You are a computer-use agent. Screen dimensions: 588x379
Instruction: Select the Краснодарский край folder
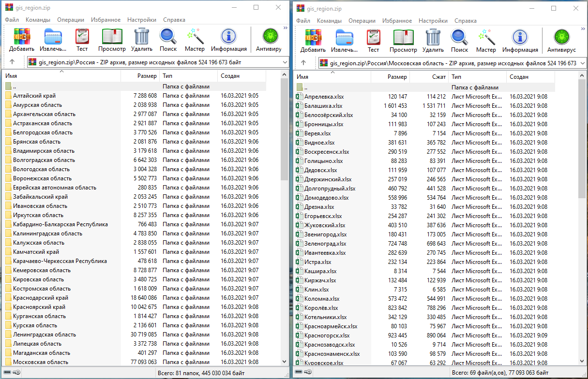click(x=41, y=298)
